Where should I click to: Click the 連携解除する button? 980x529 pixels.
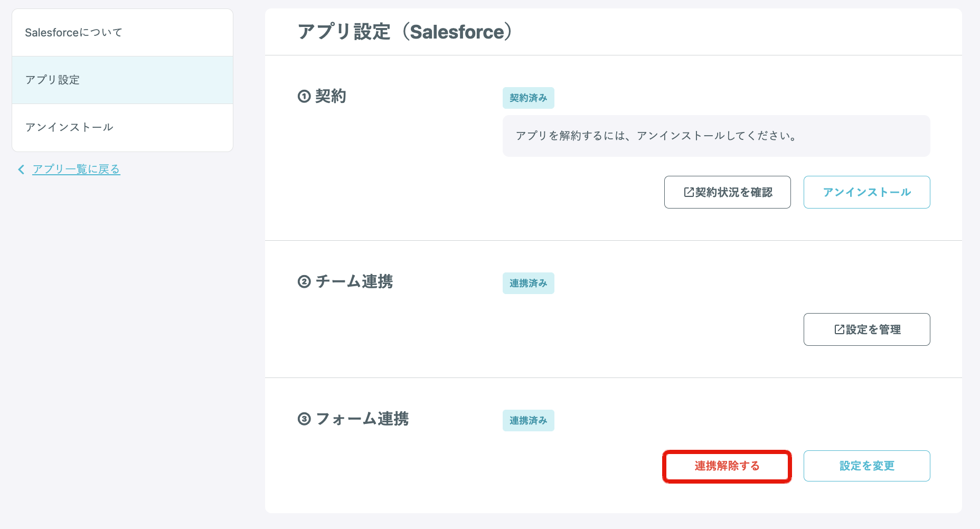[727, 466]
